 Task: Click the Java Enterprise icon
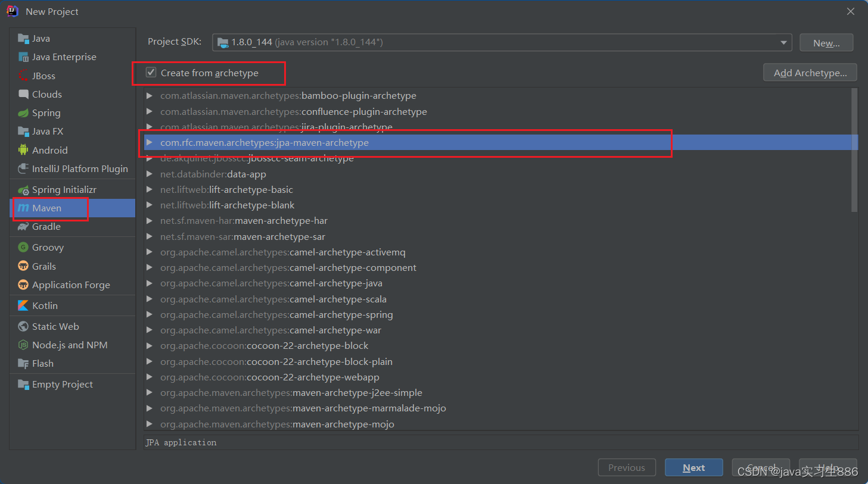(x=23, y=57)
